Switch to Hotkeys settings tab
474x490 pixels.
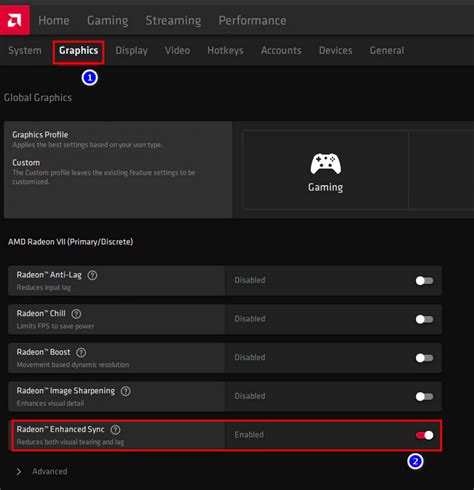point(225,51)
